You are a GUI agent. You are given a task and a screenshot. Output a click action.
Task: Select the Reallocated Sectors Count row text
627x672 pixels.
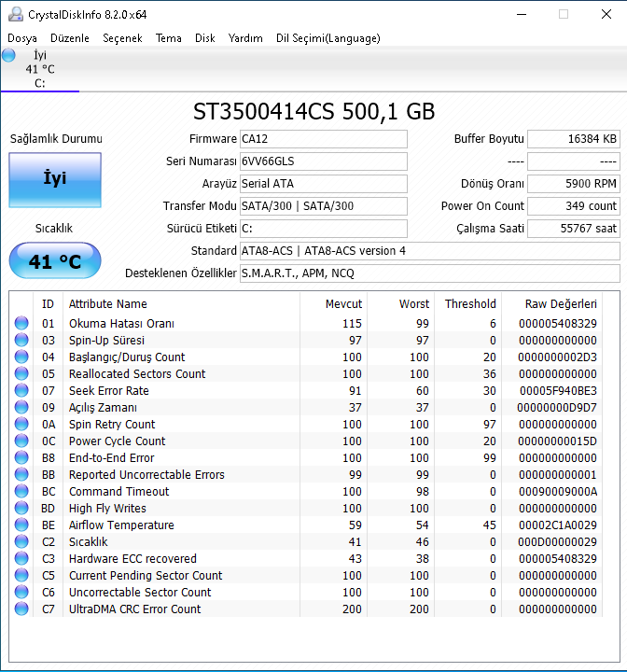coord(137,373)
